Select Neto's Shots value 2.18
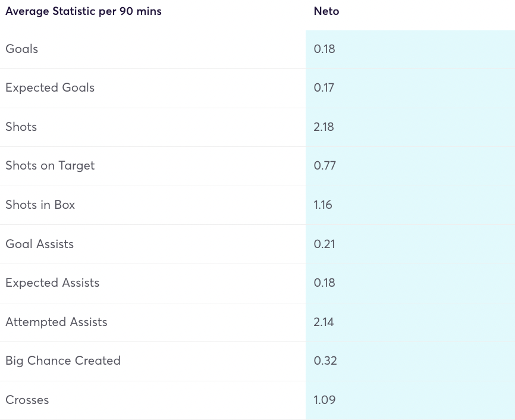This screenshot has height=420, width=515. 324,127
